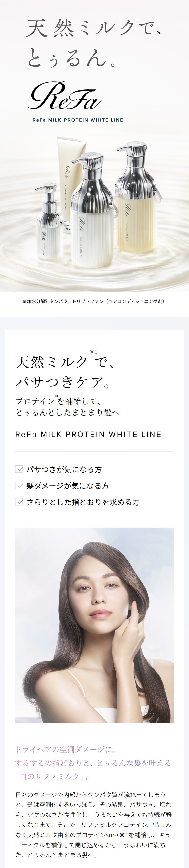
Task: Click the ReFa script logo
Action: (65, 96)
